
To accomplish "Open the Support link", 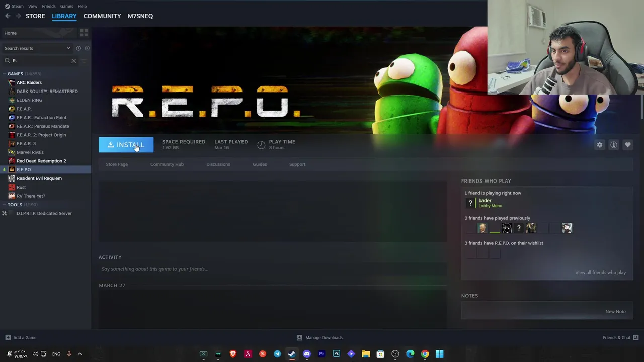I will [297, 164].
